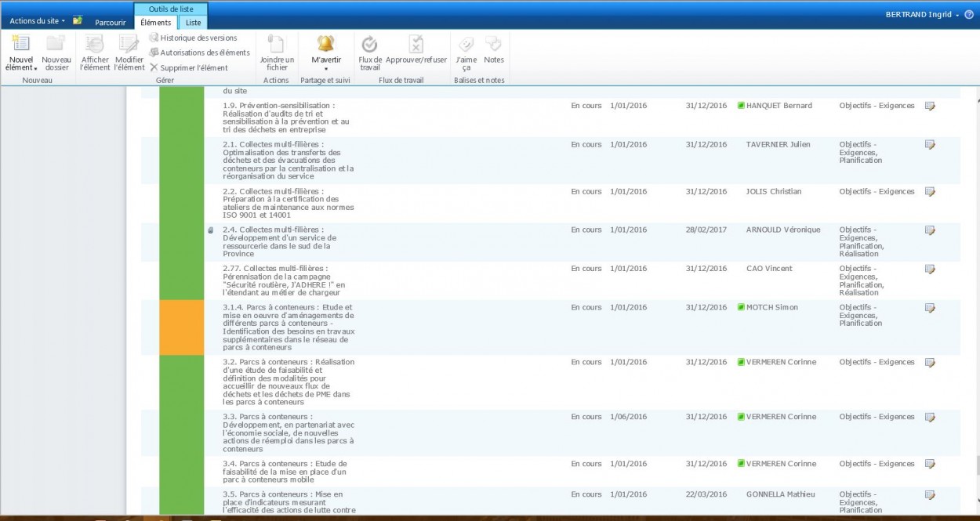980x521 pixels.
Task: Click the J'aime ça tag icon
Action: click(466, 44)
